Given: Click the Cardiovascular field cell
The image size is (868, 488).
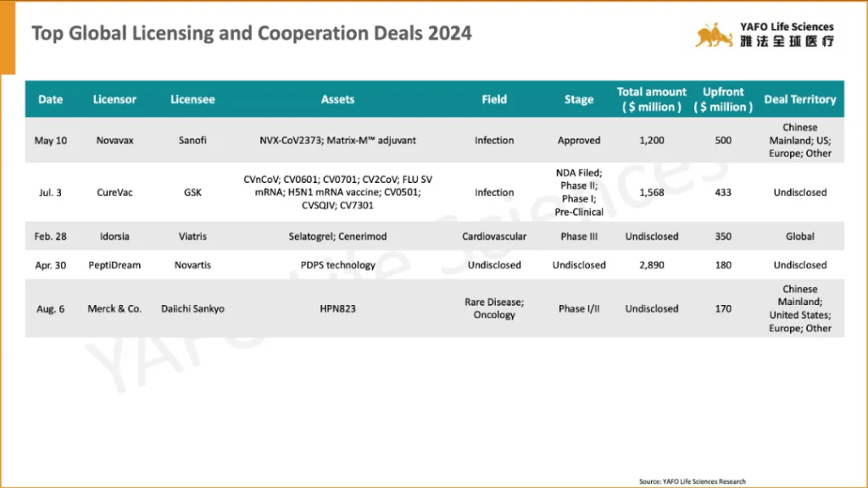Looking at the screenshot, I should tap(494, 236).
